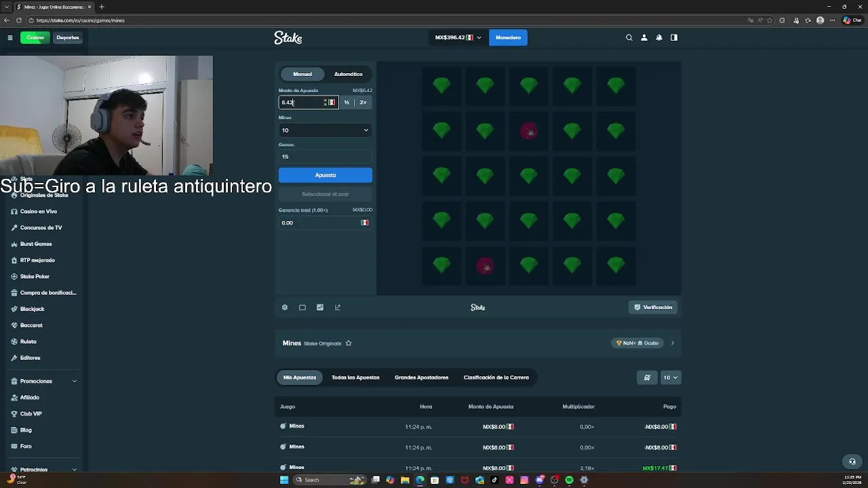This screenshot has width=868, height=488.
Task: Open Afiliado in the sidebar
Action: click(x=29, y=397)
